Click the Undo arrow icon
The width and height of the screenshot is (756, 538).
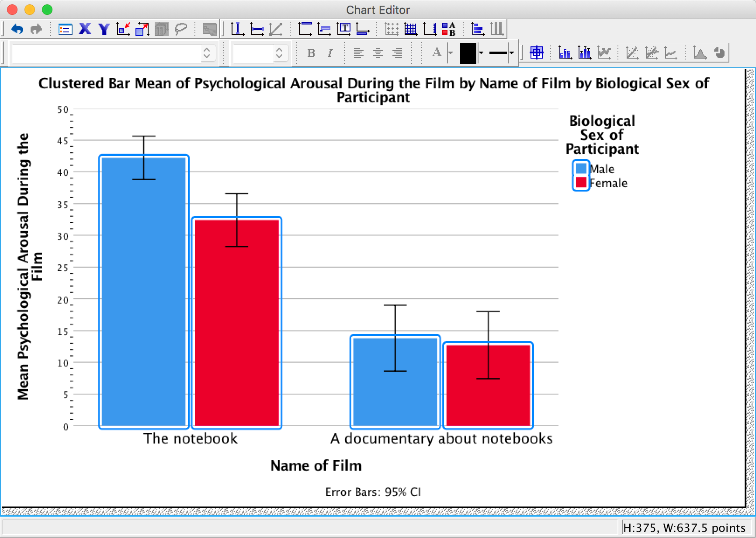[17, 29]
